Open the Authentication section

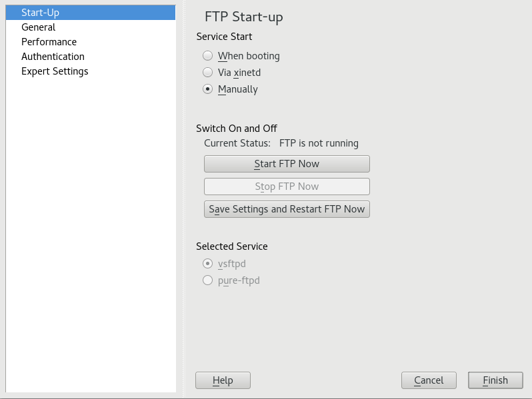point(53,57)
